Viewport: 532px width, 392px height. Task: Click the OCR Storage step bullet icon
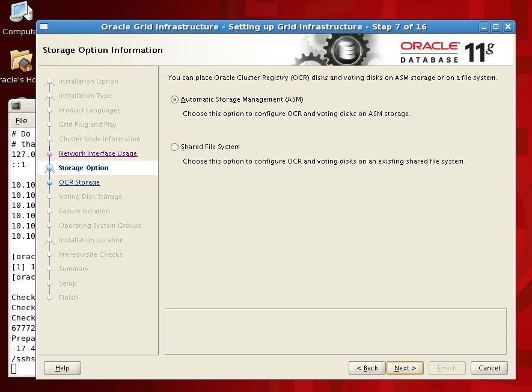coord(49,183)
